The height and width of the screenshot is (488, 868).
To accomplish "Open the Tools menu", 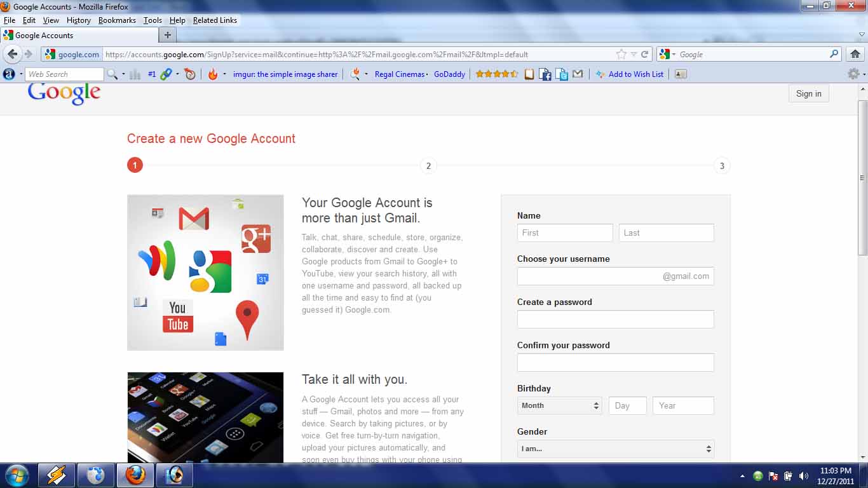I will (153, 20).
